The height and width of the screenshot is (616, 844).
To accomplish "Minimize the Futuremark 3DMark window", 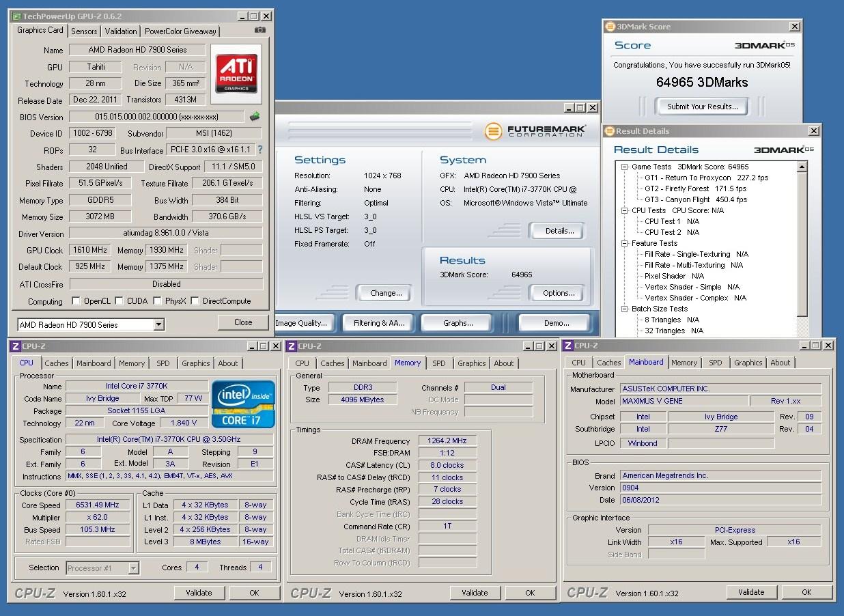I will click(x=568, y=108).
